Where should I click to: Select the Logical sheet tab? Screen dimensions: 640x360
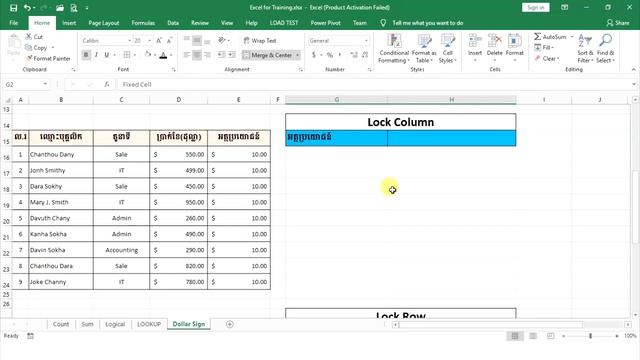(115, 324)
